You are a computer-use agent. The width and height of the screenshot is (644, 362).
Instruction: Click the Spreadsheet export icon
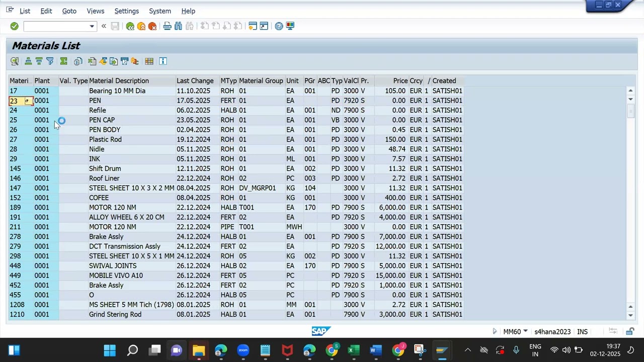(x=92, y=61)
